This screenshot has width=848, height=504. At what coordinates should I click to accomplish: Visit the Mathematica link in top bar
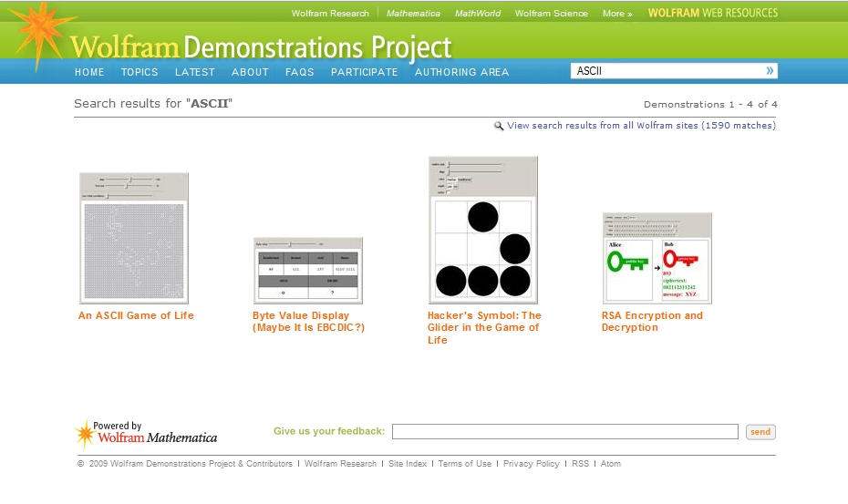[413, 14]
